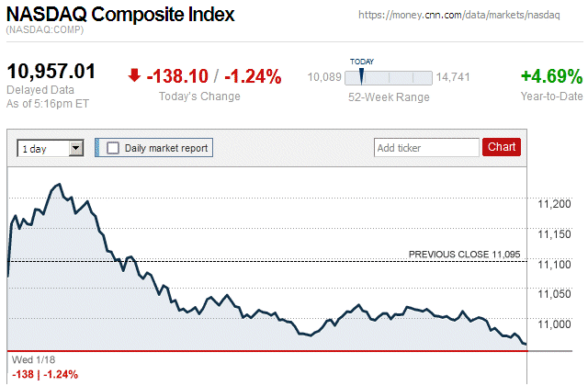Click the +4.69% Year-to-Date figure
Screen dimensions: 588x386
pos(551,76)
